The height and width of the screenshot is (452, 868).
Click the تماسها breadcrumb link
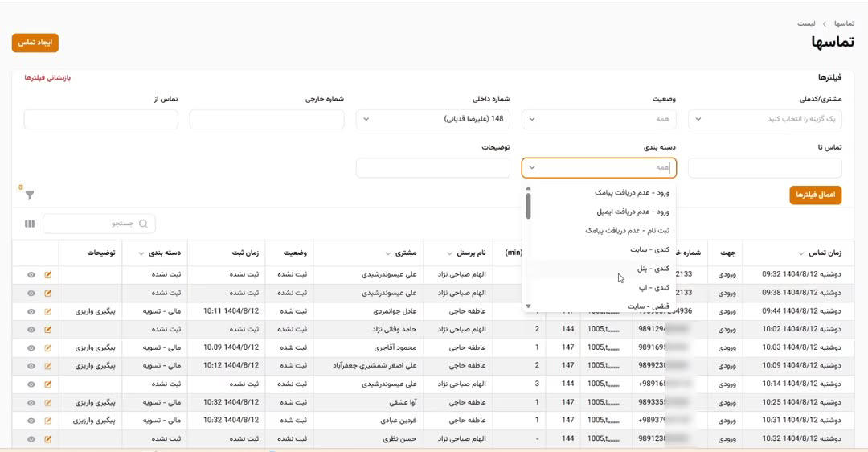[844, 23]
